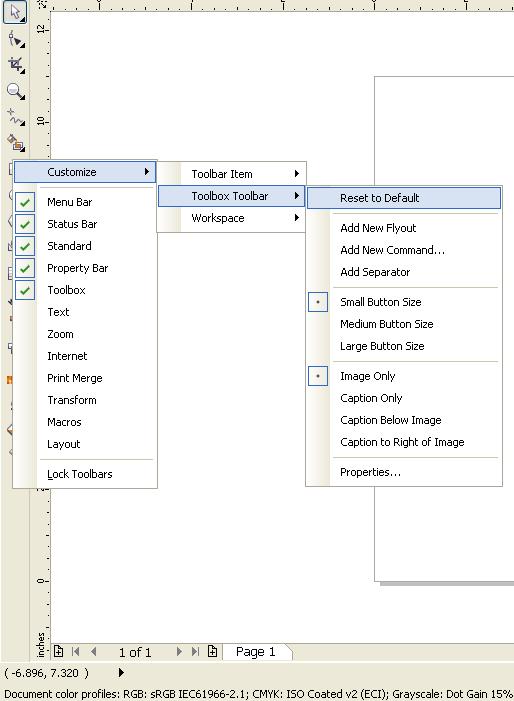The height and width of the screenshot is (701, 514).
Task: Select the Shape edit tool
Action: 16,39
